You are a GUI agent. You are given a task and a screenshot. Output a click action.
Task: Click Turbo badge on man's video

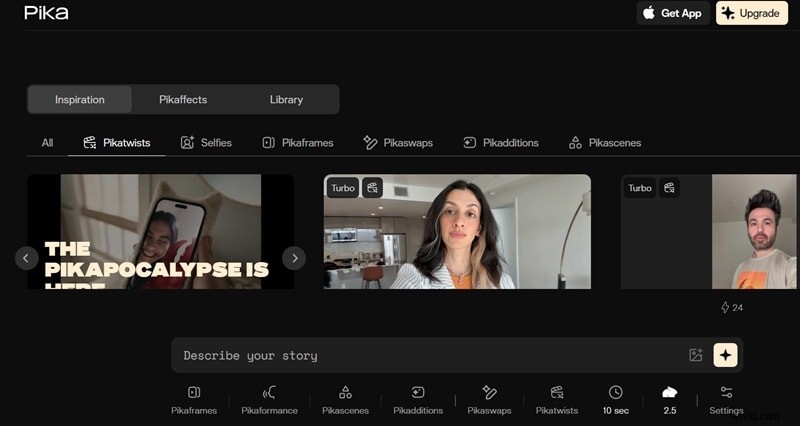[640, 188]
